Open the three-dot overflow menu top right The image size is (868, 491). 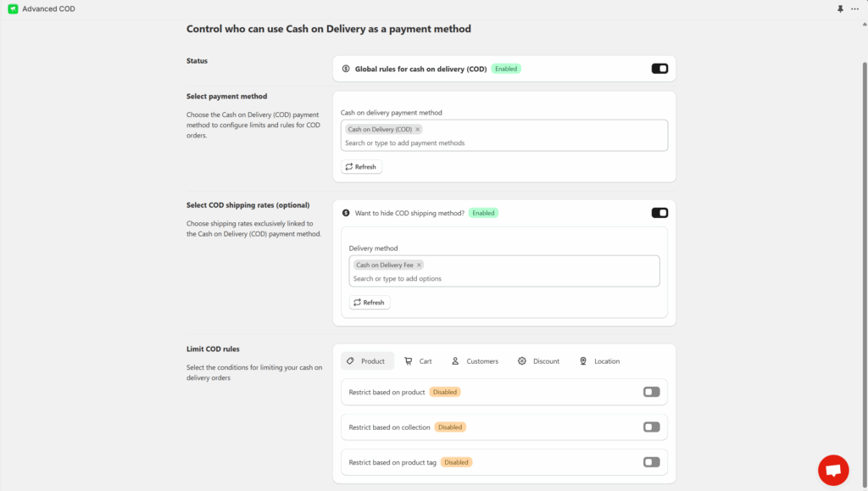pos(854,8)
